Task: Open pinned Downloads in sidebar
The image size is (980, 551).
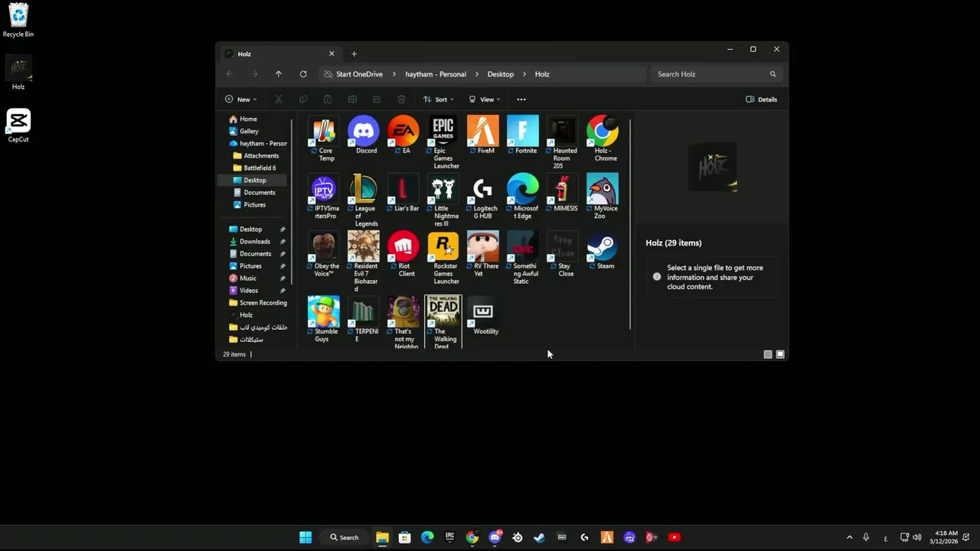Action: tap(253, 242)
